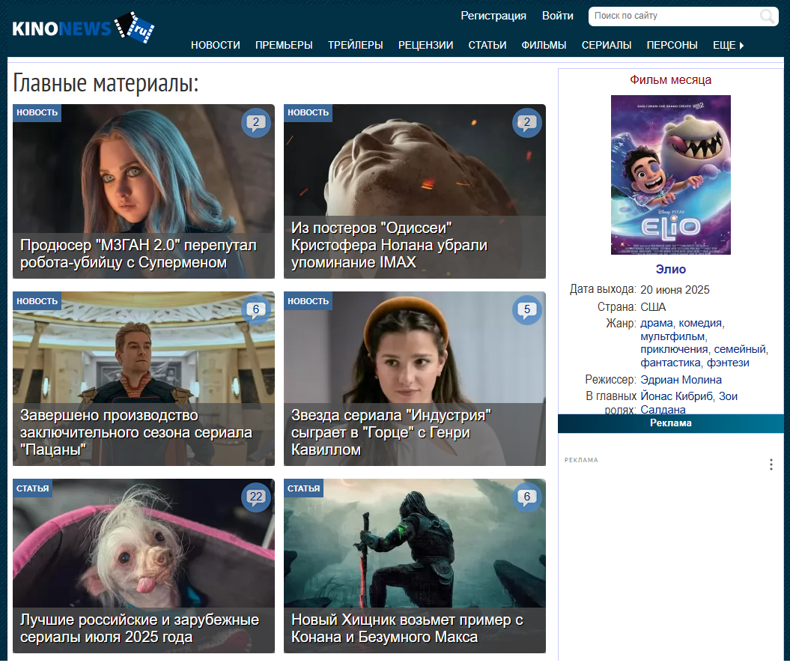Open comments bubble on "Индустрия" star news
This screenshot has width=790, height=672.
click(x=527, y=310)
